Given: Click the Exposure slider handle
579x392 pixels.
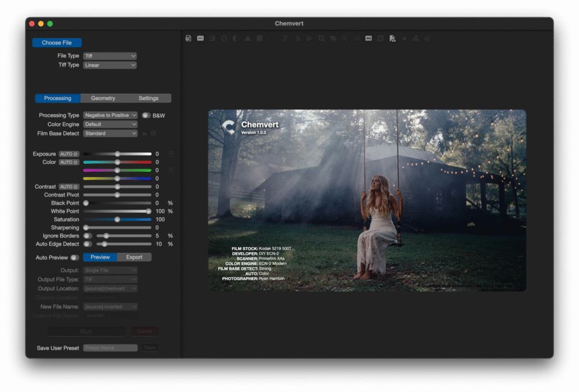Looking at the screenshot, I should click(118, 154).
